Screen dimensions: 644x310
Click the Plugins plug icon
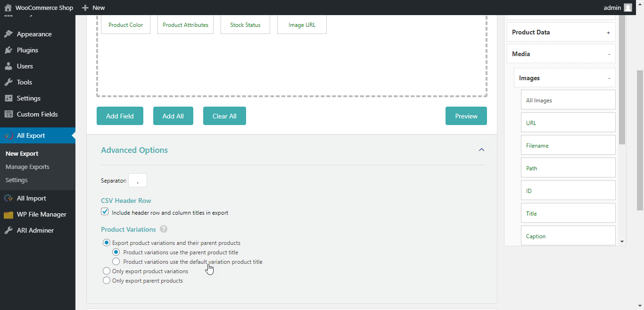[x=8, y=50]
